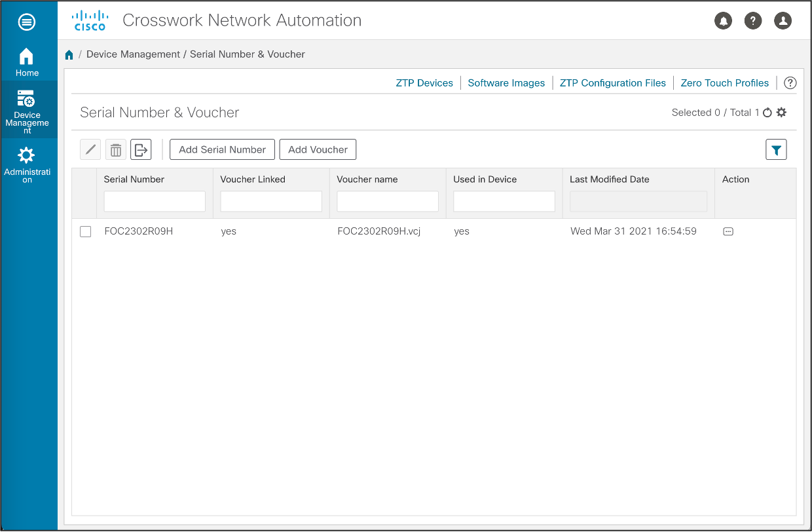Click the Add Serial Number button

222,149
